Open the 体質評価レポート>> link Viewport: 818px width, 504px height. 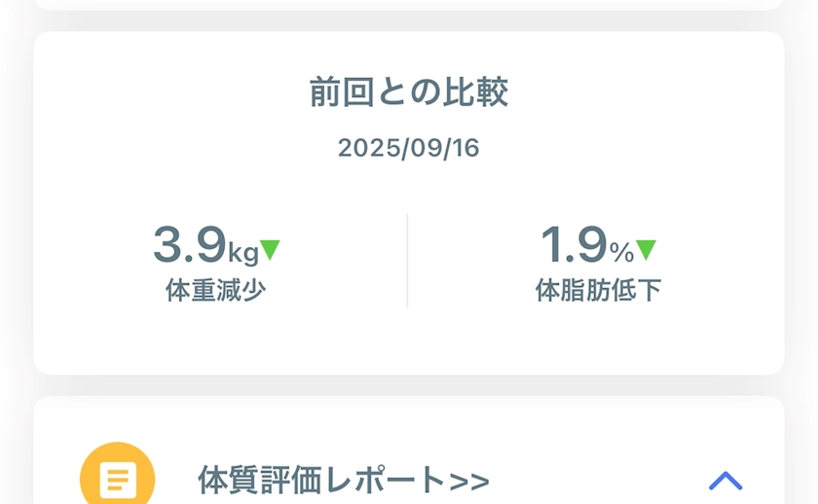343,480
